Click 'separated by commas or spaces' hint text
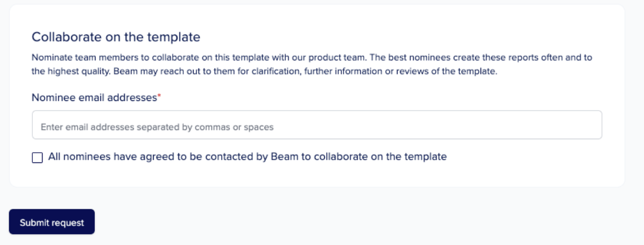This screenshot has height=245, width=644. pos(216,127)
